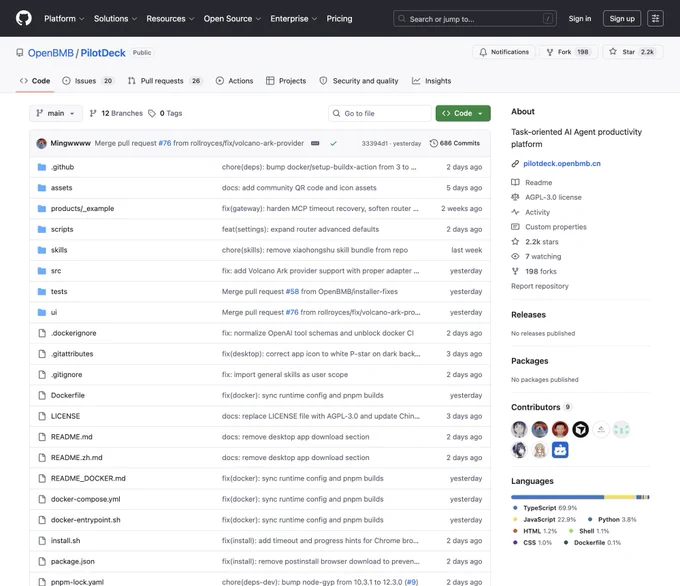The height and width of the screenshot is (586, 680).
Task: Open the OpenBMB owner link
Action: 51,53
